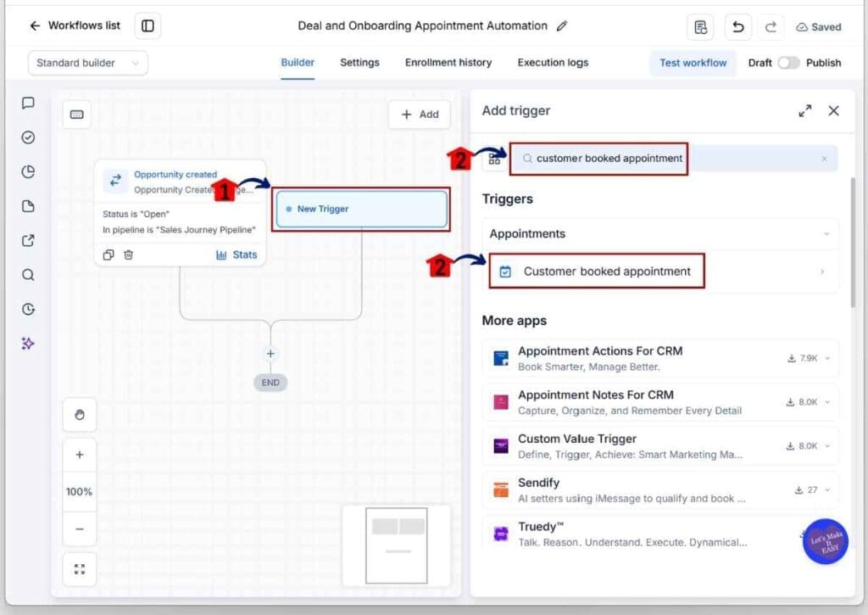This screenshot has height=615, width=868.
Task: Expand Appointment Notes For CRM chevron
Action: click(x=827, y=402)
